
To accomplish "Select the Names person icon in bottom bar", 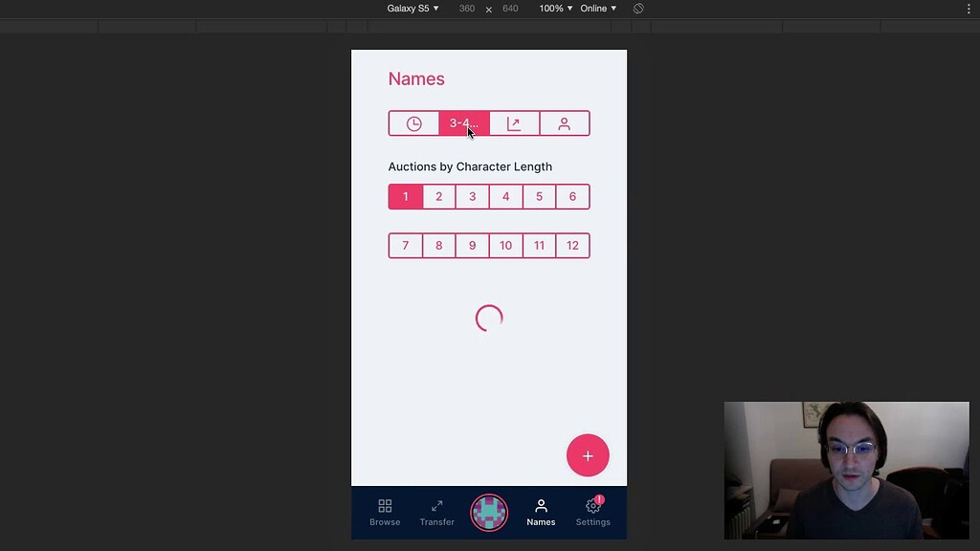I will coord(541,507).
